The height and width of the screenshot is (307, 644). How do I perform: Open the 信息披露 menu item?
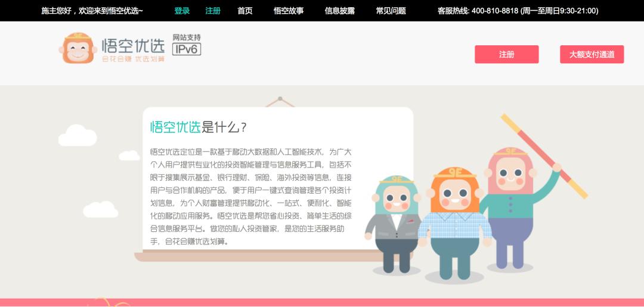click(x=340, y=11)
